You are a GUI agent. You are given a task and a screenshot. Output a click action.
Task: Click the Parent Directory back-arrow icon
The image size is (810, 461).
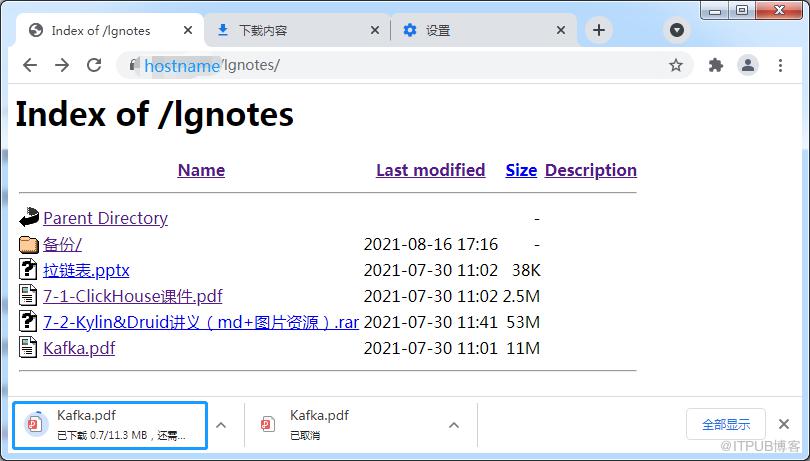pyautogui.click(x=29, y=217)
